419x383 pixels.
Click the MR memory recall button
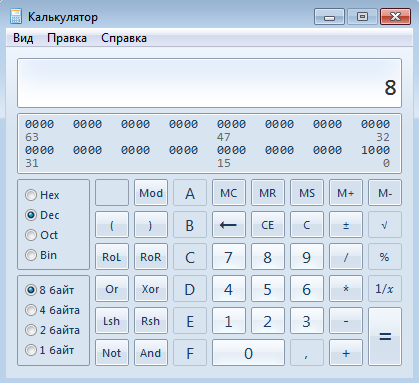click(x=268, y=193)
